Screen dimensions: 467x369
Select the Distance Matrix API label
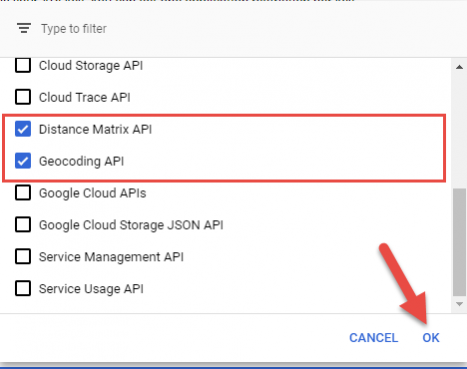click(95, 129)
